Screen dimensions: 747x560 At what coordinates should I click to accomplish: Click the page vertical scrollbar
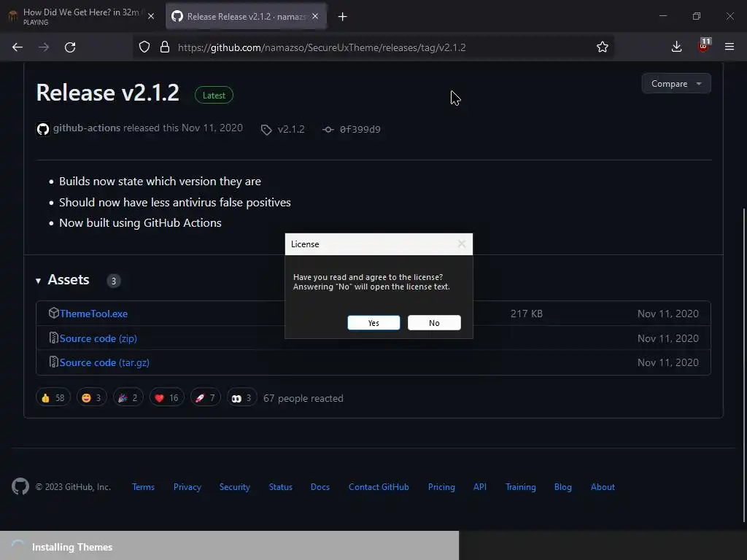click(x=743, y=365)
